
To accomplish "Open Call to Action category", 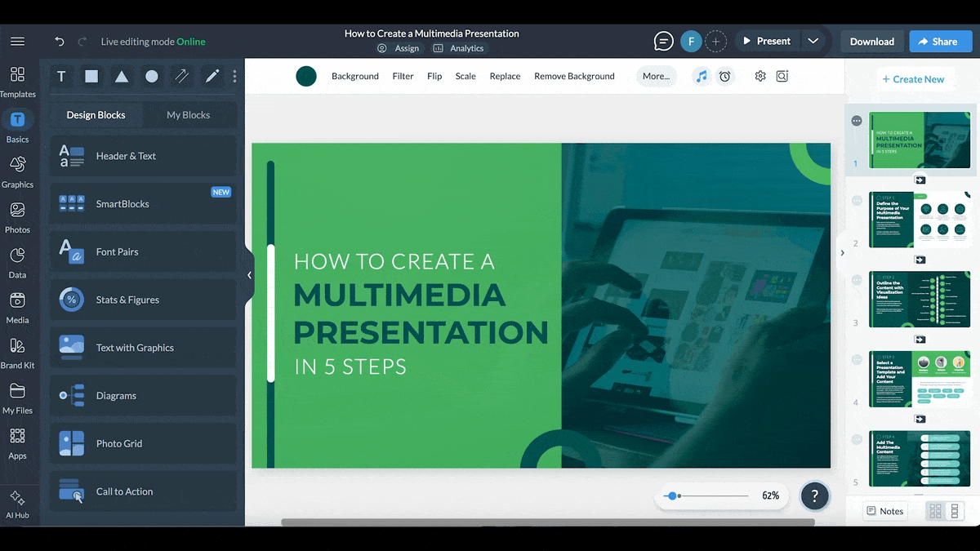I will point(143,491).
